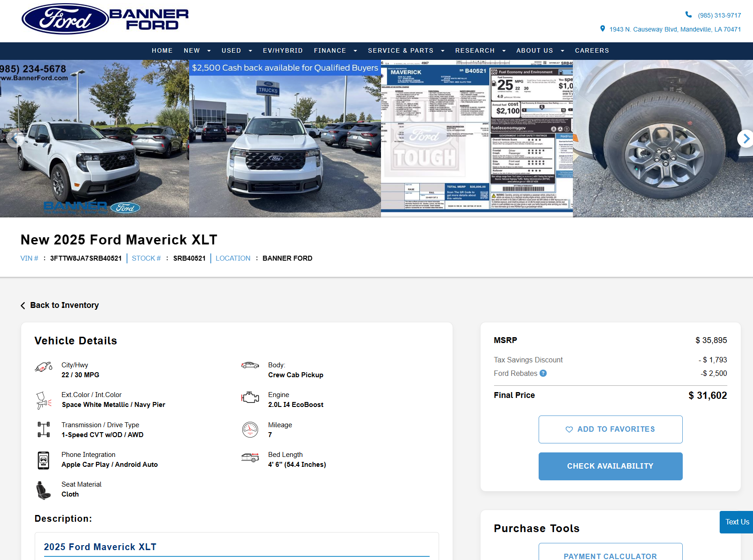The height and width of the screenshot is (560, 753).
Task: Call the (985) 313-9717 phone link
Action: tap(719, 15)
